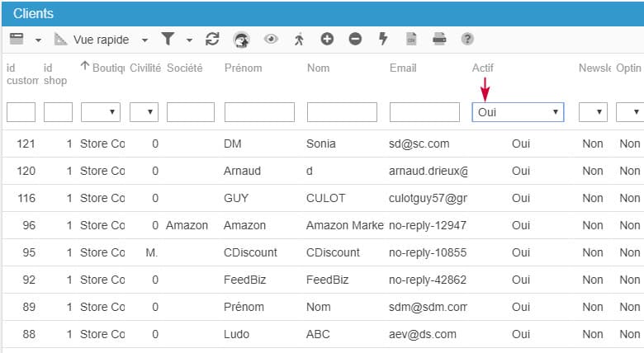Refresh the clients grid
Screen dimensions: 644x353
[212, 39]
